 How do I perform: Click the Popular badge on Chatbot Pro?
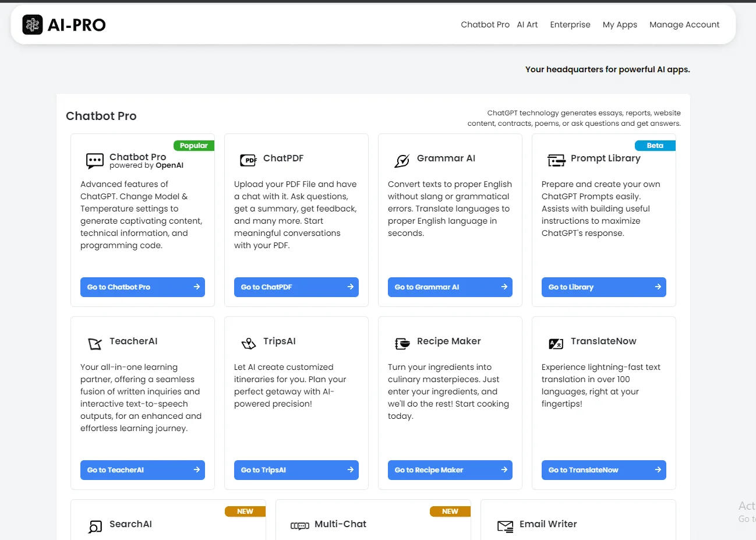tap(194, 146)
